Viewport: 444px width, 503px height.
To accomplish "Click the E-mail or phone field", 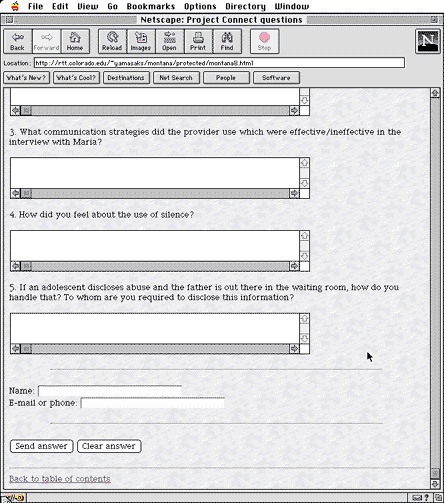I will click(x=153, y=403).
